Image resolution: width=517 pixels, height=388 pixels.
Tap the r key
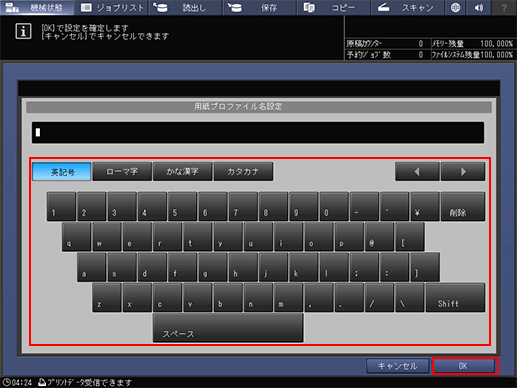[167, 237]
